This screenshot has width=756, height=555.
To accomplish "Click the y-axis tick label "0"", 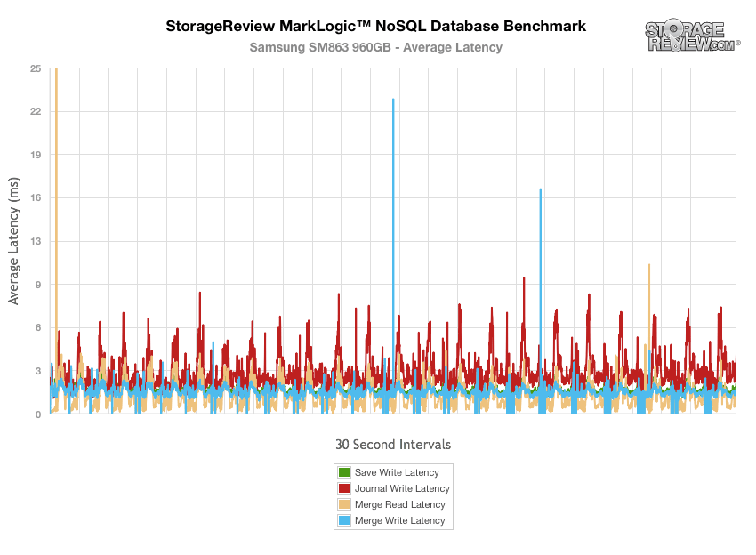I will point(38,414).
